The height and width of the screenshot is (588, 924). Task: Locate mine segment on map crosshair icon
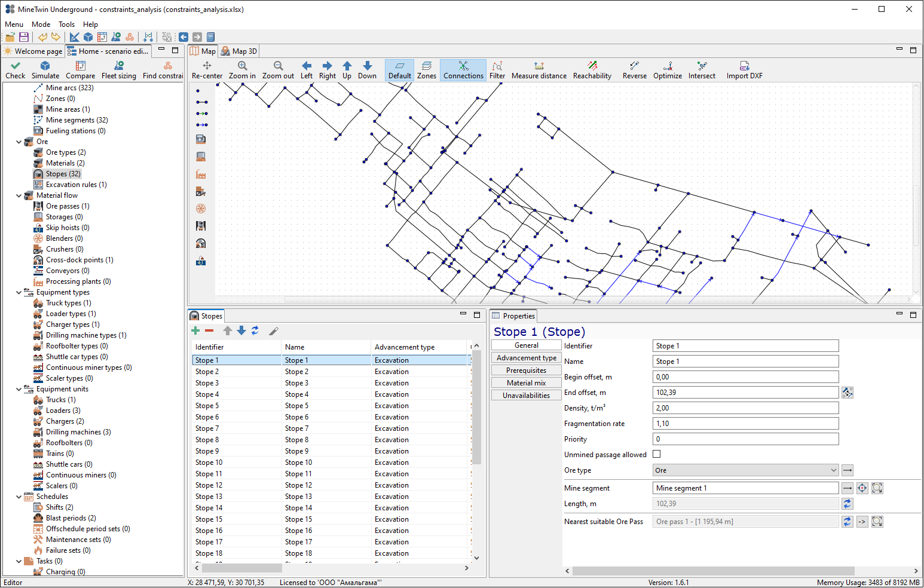(x=862, y=488)
